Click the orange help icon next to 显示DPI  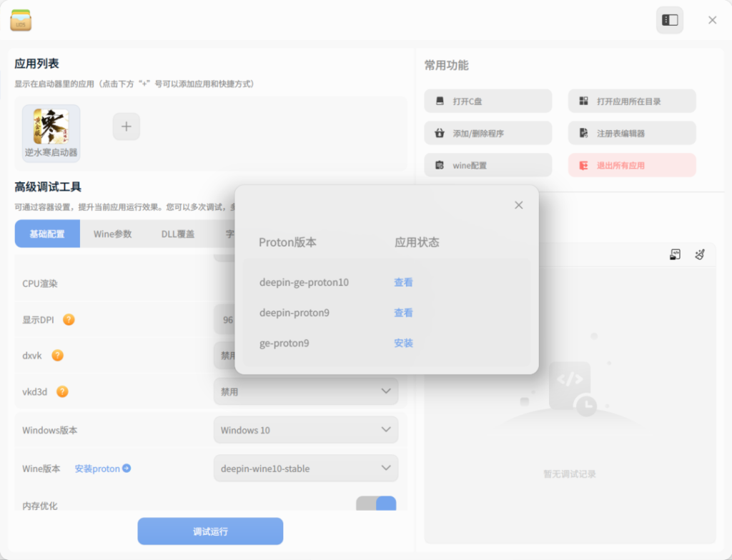click(x=69, y=319)
